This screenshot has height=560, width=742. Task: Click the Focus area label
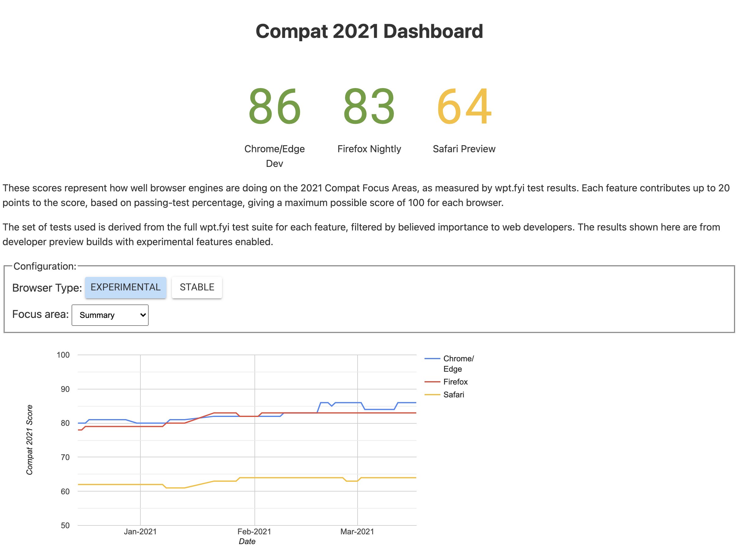(x=40, y=314)
